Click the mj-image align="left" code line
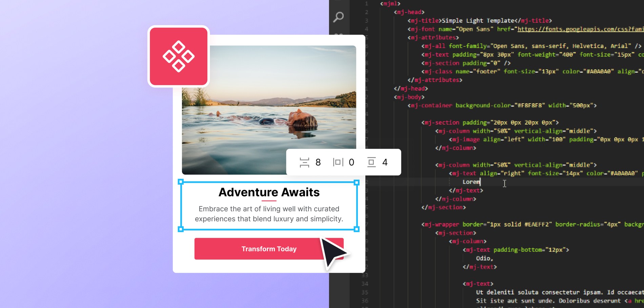Image resolution: width=644 pixels, height=308 pixels. pos(546,139)
